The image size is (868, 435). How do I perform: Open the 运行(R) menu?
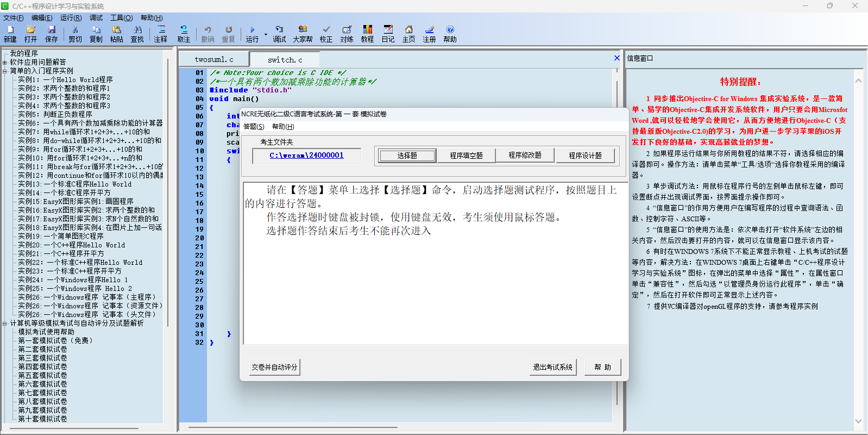[71, 18]
